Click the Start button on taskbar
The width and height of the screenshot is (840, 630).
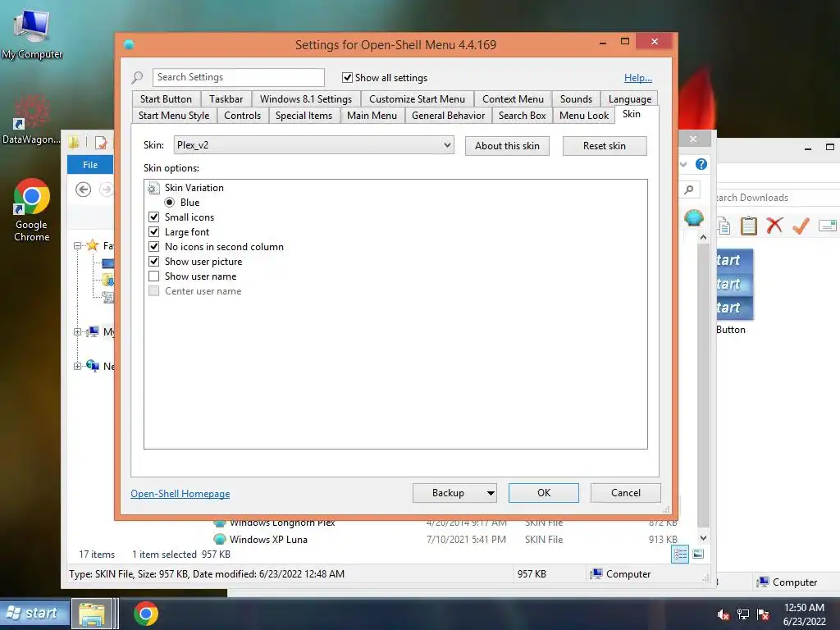click(x=34, y=613)
